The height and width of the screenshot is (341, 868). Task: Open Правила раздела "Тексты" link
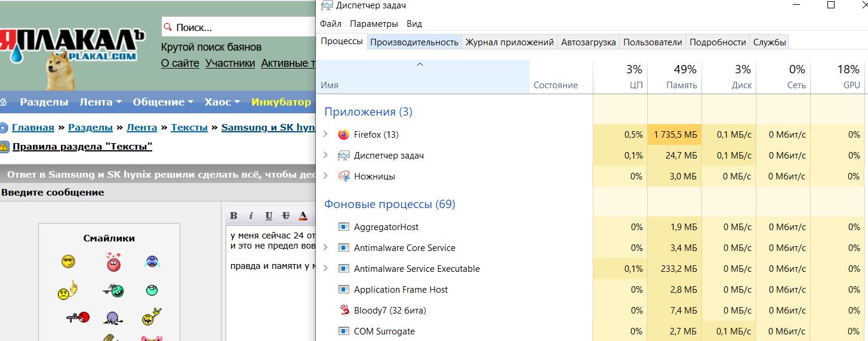tap(82, 147)
